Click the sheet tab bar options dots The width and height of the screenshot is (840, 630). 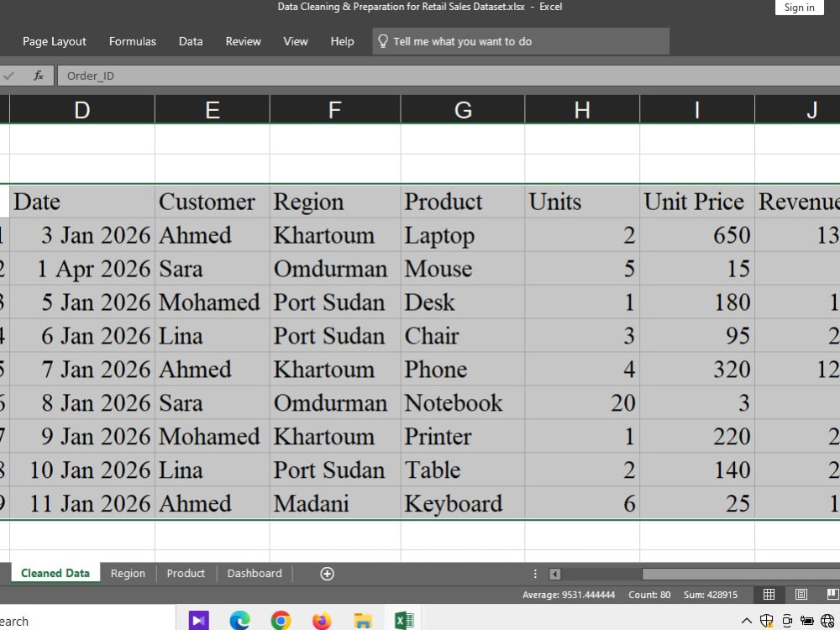click(x=534, y=574)
